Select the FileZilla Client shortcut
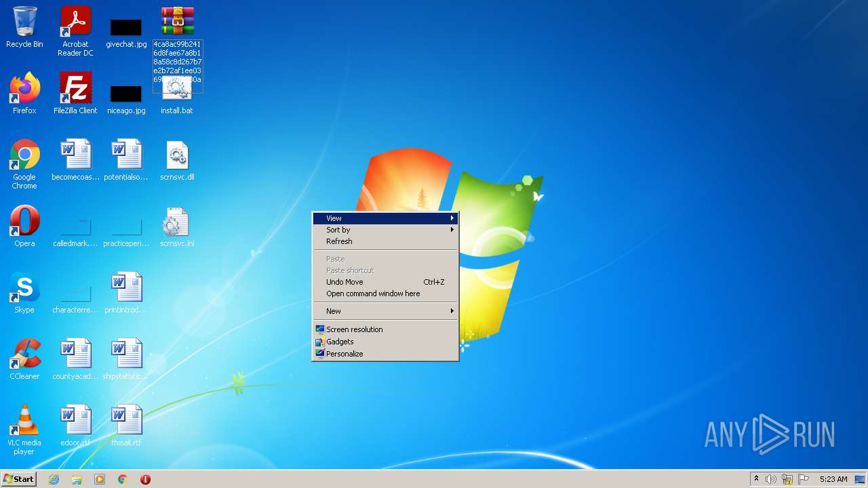Image resolution: width=868 pixels, height=488 pixels. (x=75, y=94)
